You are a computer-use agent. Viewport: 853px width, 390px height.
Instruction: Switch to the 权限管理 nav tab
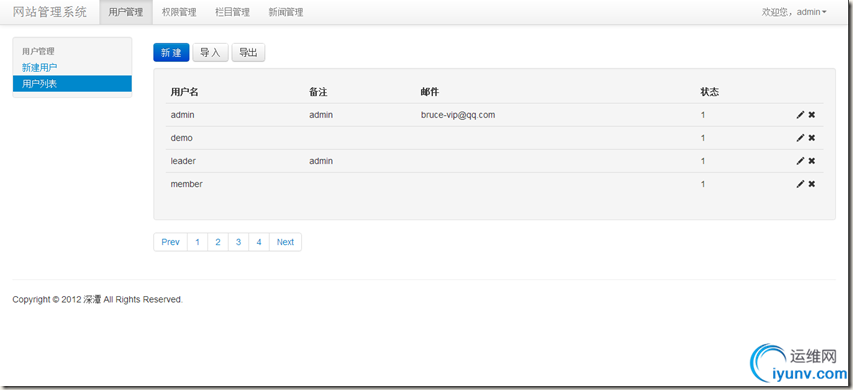(x=179, y=12)
